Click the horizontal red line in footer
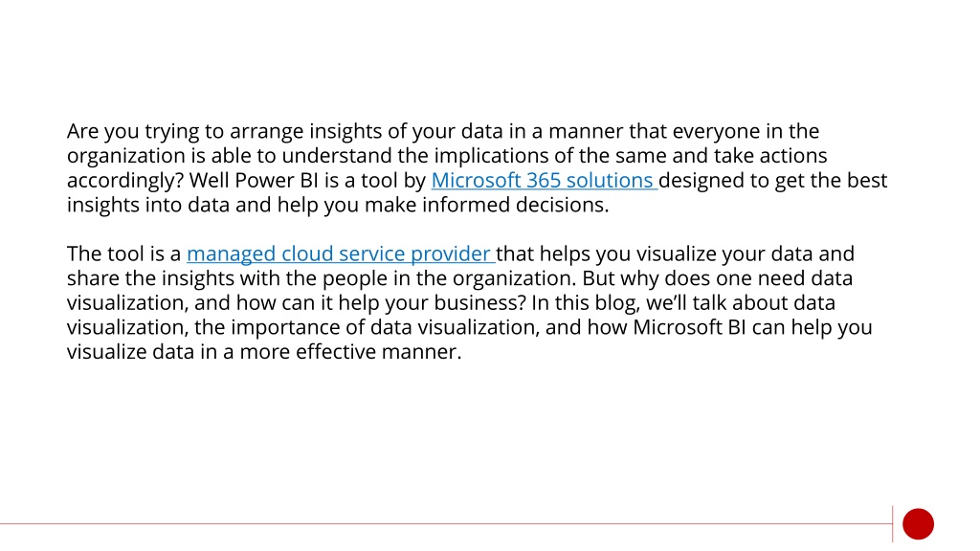This screenshot has height=551, width=980. click(446, 524)
